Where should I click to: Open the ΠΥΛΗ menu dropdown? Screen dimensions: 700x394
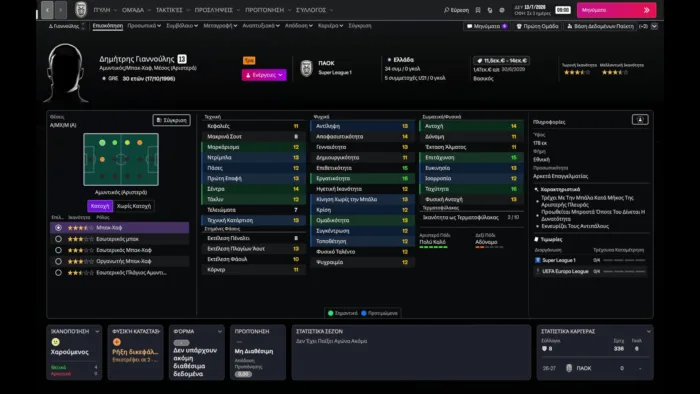click(105, 10)
